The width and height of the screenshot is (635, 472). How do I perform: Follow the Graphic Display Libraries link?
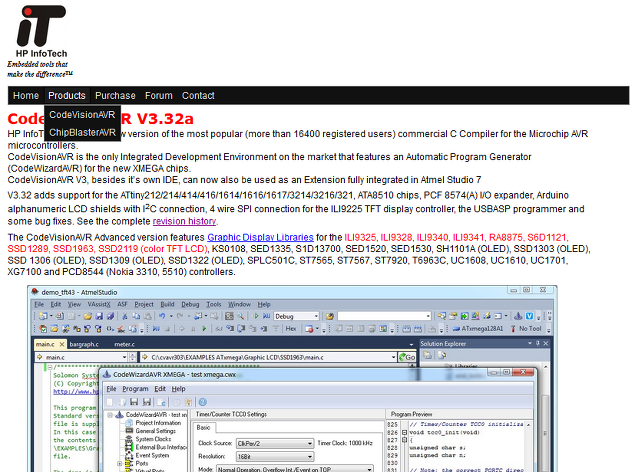pyautogui.click(x=260, y=237)
